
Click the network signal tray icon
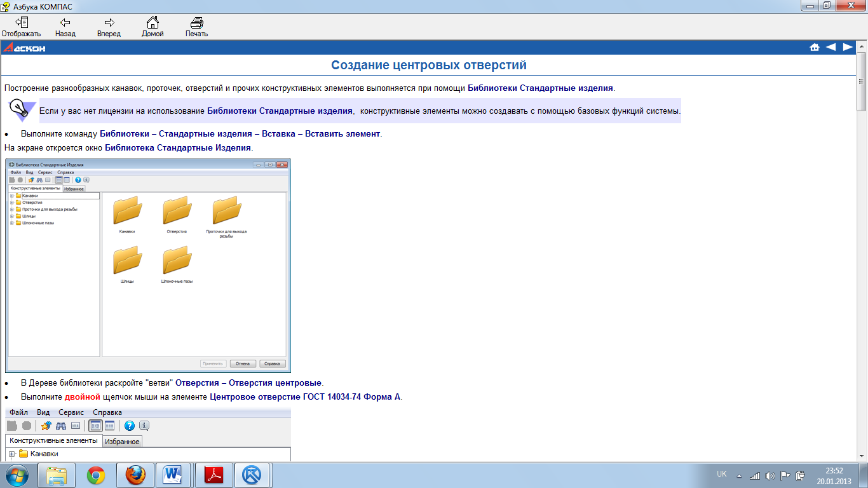(755, 475)
